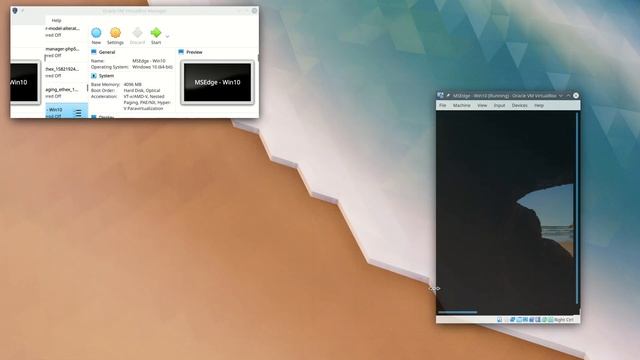Image resolution: width=640 pixels, height=360 pixels.
Task: Click the 'Windows 10 (64-bit)' operating system value
Action: [152, 67]
